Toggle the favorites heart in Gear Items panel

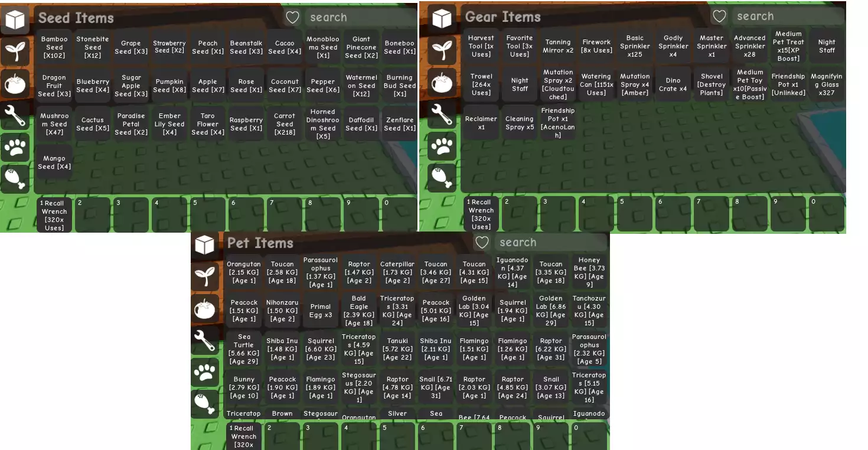click(719, 17)
